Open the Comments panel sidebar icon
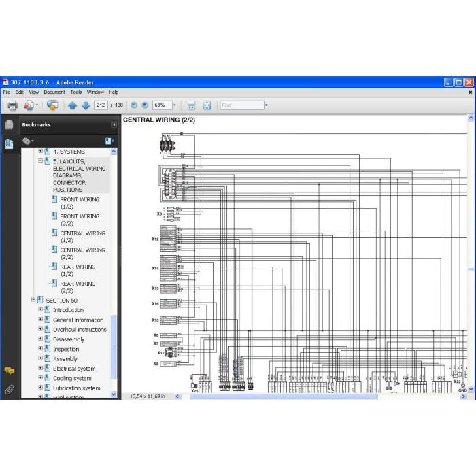Image resolution: width=476 pixels, height=476 pixels. coord(10,371)
